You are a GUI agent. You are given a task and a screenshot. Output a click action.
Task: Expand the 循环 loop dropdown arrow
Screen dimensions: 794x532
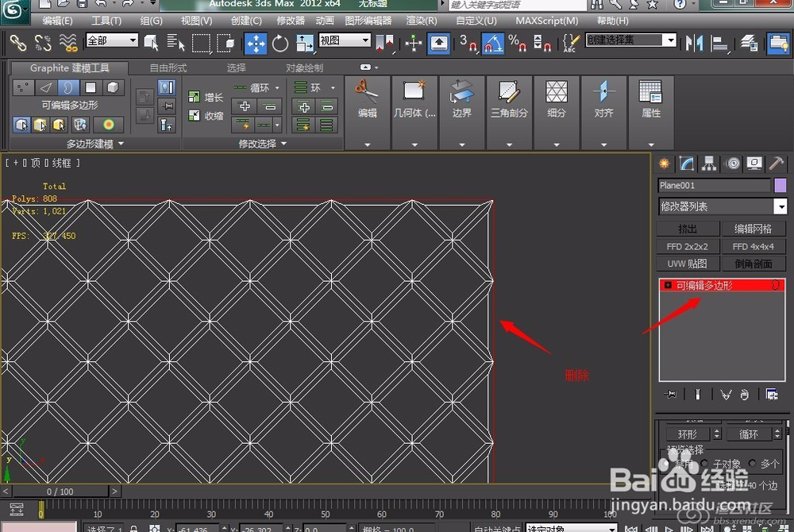point(277,88)
